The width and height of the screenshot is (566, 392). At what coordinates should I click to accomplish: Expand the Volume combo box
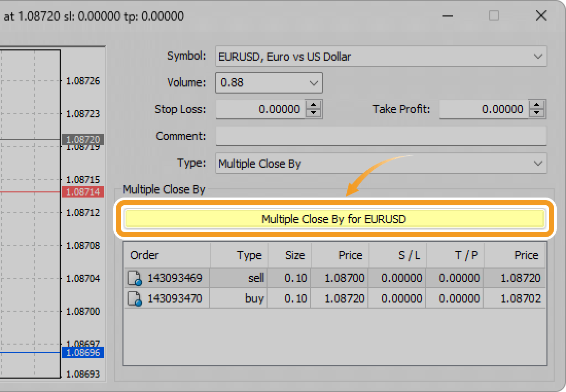(x=313, y=83)
